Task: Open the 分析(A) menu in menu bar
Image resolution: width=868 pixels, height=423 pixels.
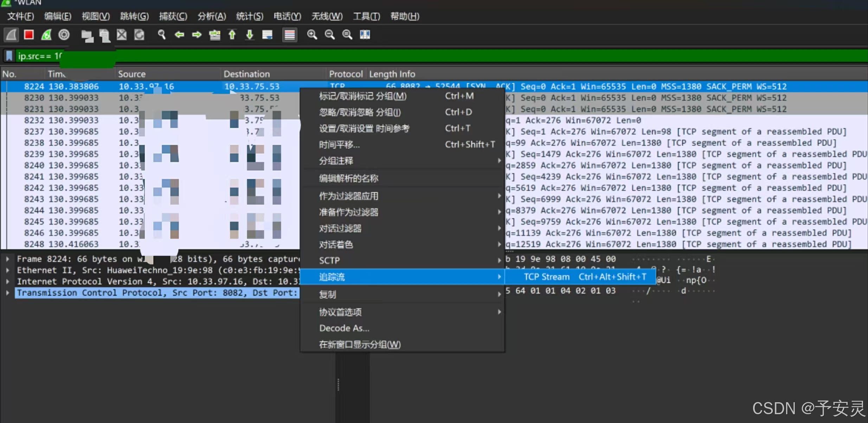Action: pos(211,16)
